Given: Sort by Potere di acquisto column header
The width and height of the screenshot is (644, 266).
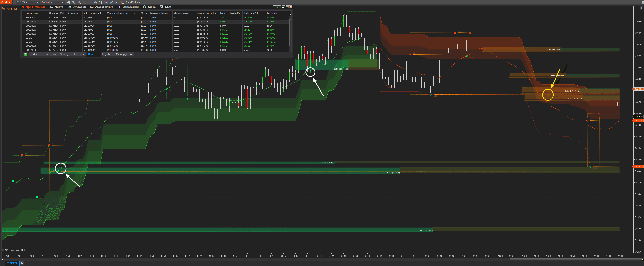Looking at the screenshot, I should (70, 13).
